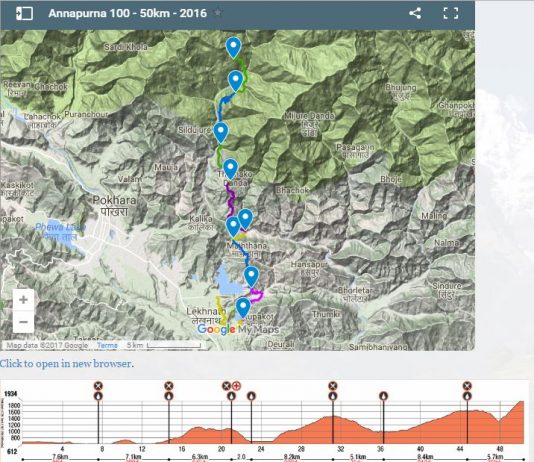The width and height of the screenshot is (534, 462).
Task: Toggle the map legend sidebar panel
Action: click(x=24, y=14)
